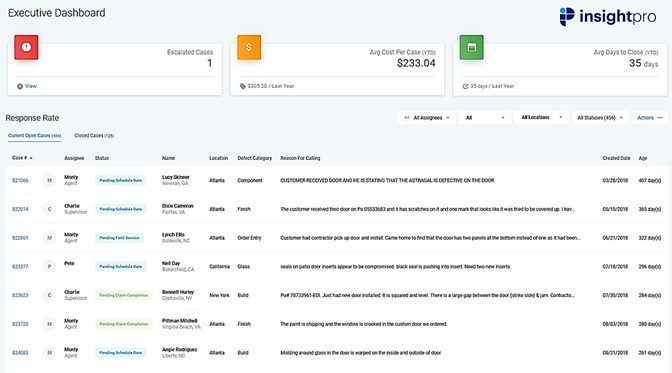This screenshot has width=672, height=373.
Task: Switch to Current Open Cases tab
Action: (x=34, y=135)
